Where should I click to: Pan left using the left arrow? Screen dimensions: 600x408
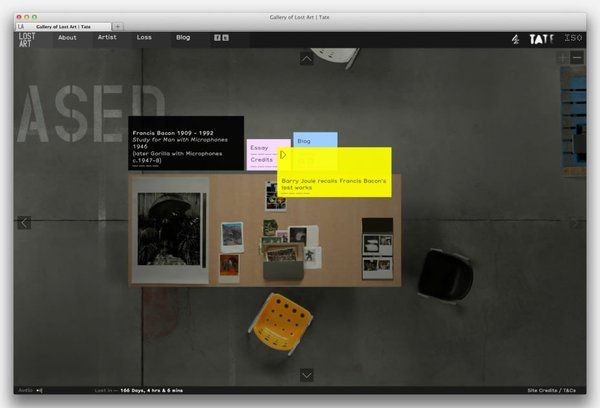pos(24,222)
